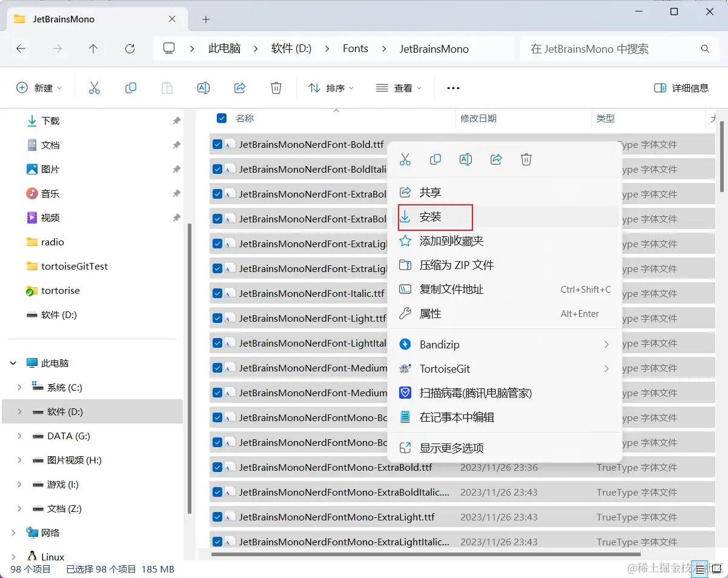Uncheck JetBrainsMonoNerdFontMono-ExtraBoldItalic checkbox
This screenshot has height=578, width=728.
(x=217, y=492)
